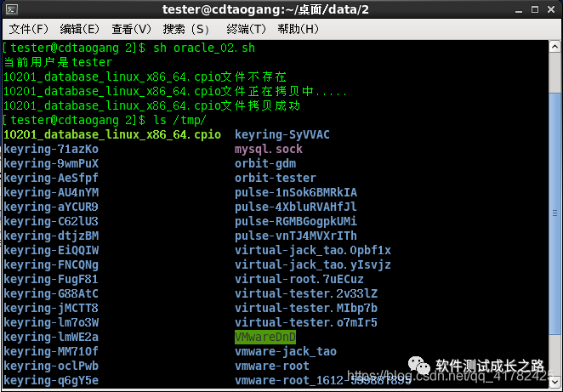
Task: Click keyring-AU4nYM entry
Action: (x=51, y=192)
